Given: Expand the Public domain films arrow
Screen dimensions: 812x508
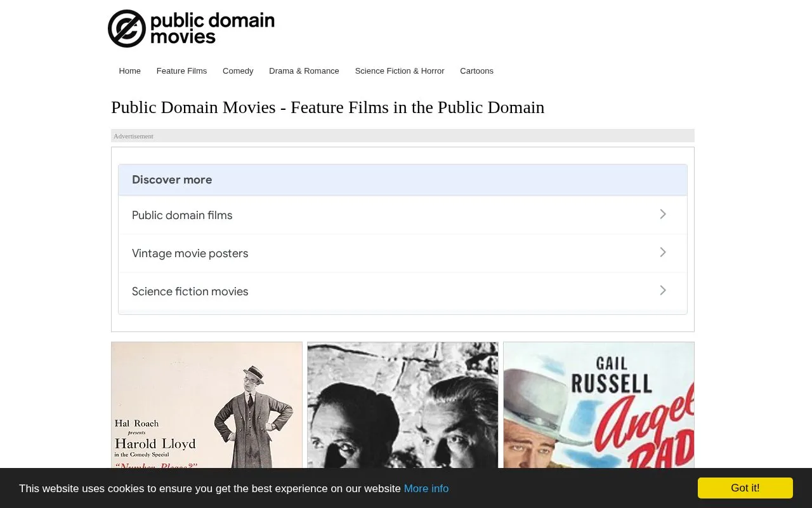Looking at the screenshot, I should click(x=663, y=215).
